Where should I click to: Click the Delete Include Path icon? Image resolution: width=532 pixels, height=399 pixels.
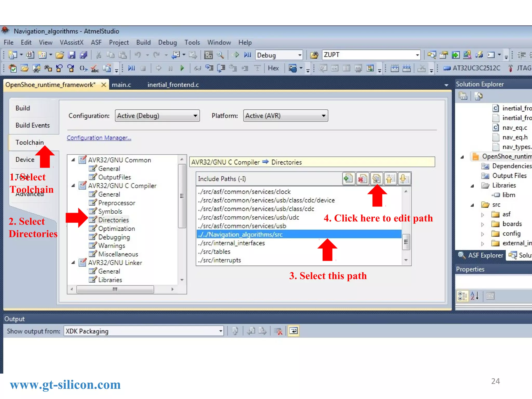(x=362, y=178)
